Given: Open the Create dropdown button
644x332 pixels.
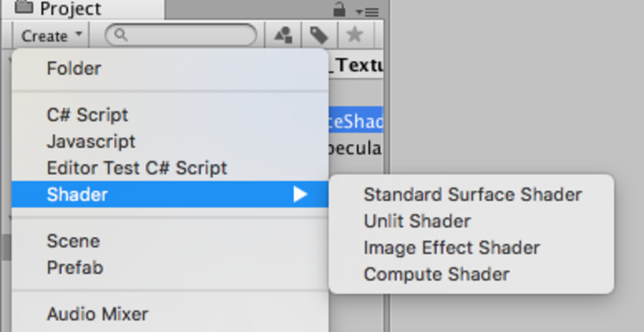Looking at the screenshot, I should click(52, 36).
